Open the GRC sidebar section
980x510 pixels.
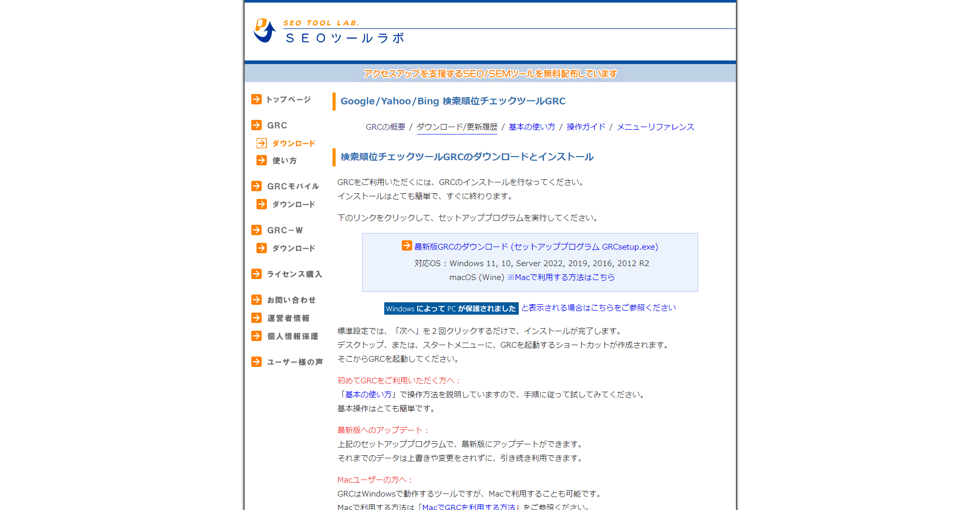coord(277,126)
